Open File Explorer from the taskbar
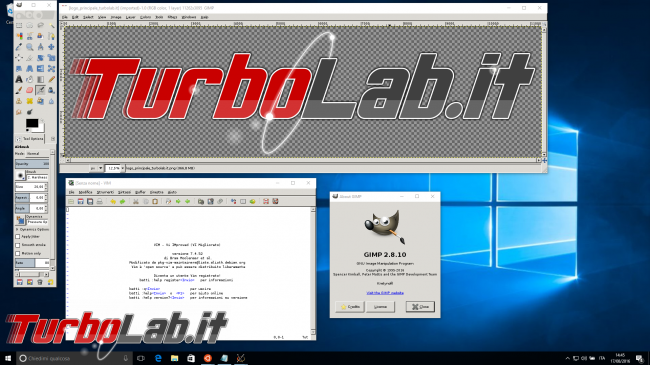 coord(175,358)
